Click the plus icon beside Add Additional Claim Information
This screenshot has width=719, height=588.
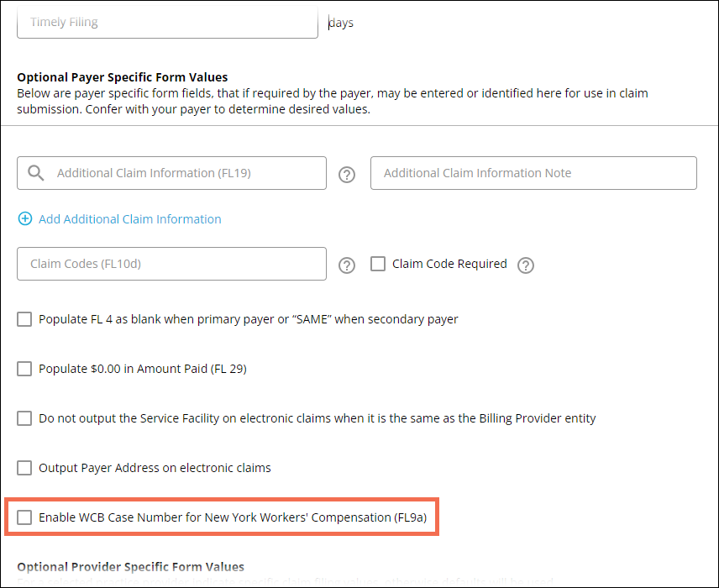tap(25, 219)
